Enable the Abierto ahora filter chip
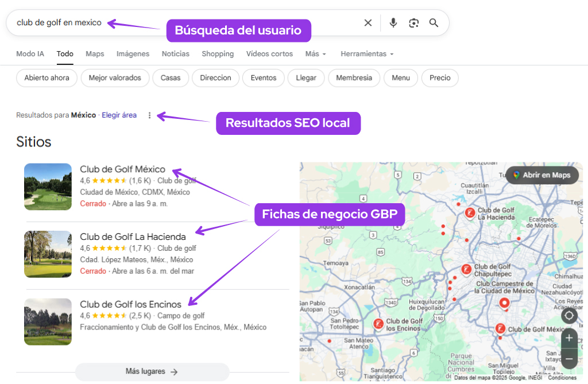 pos(47,77)
